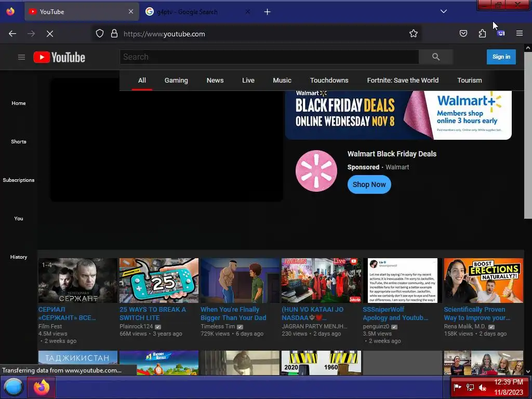532x399 pixels.
Task: Open You section in sidebar
Action: pos(19,219)
